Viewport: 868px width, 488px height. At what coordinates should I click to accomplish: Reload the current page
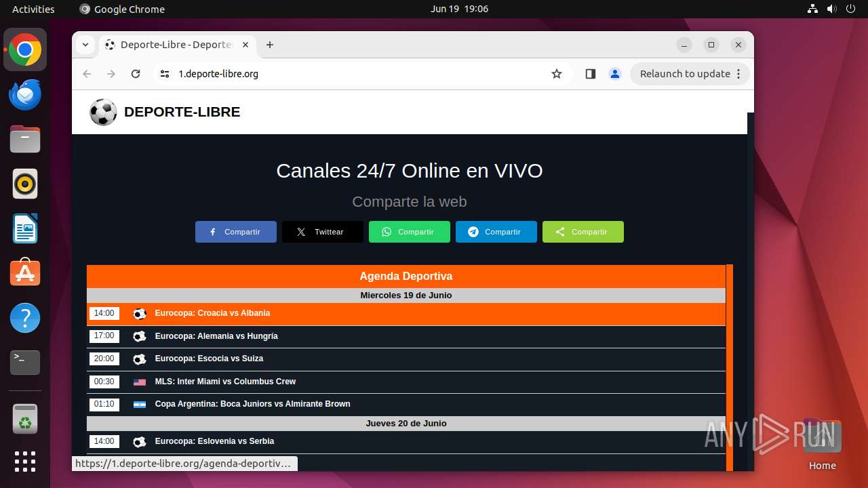tap(136, 74)
